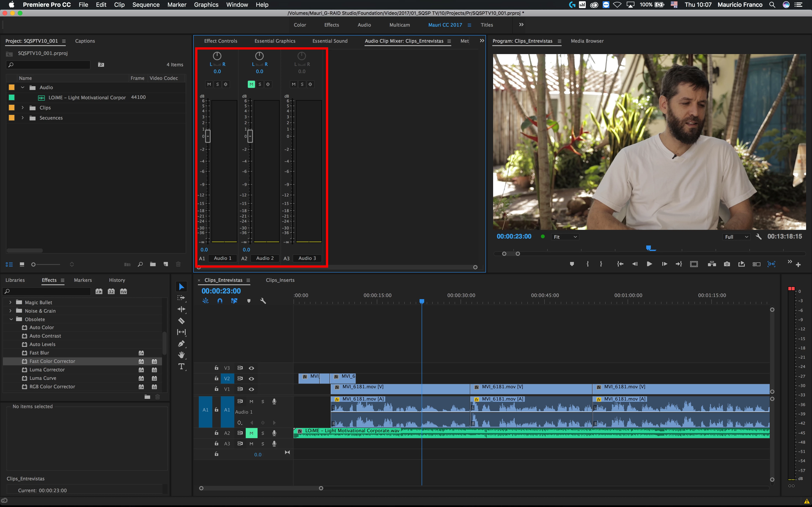Open the timeline settings wrench

click(x=263, y=301)
